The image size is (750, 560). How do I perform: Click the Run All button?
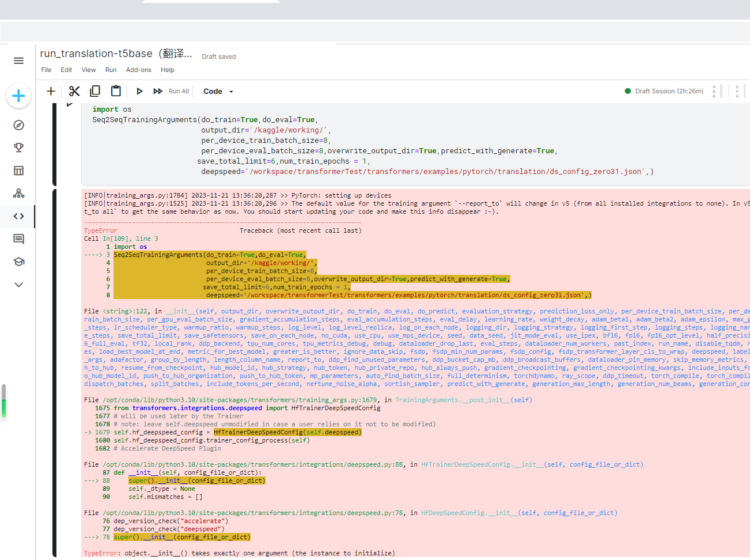pyautogui.click(x=171, y=91)
